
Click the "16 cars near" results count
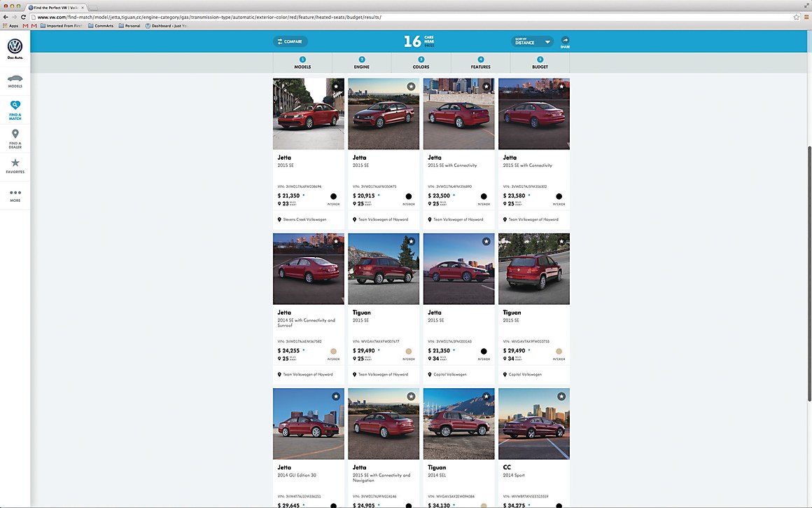[419, 41]
